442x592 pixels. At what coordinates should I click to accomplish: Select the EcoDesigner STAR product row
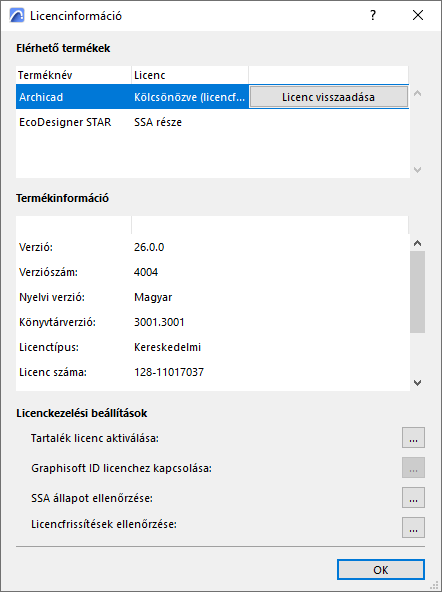coord(212,122)
